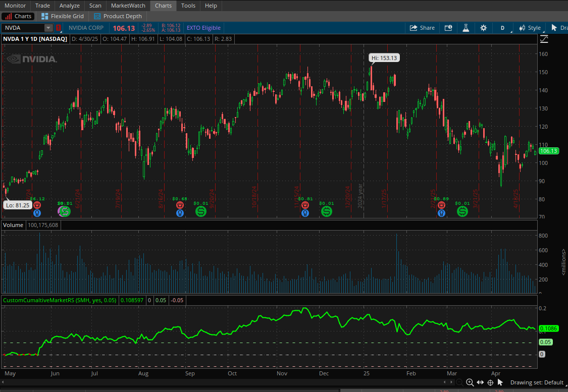Click the chart scroll right arrow
Image resolution: width=568 pixels, height=392 pixels.
point(451,382)
